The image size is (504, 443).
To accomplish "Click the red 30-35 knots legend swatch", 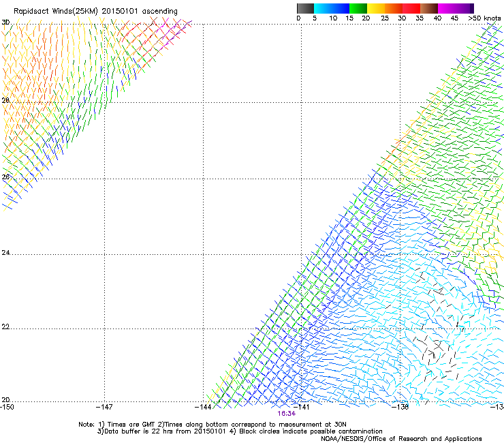I will (411, 8).
